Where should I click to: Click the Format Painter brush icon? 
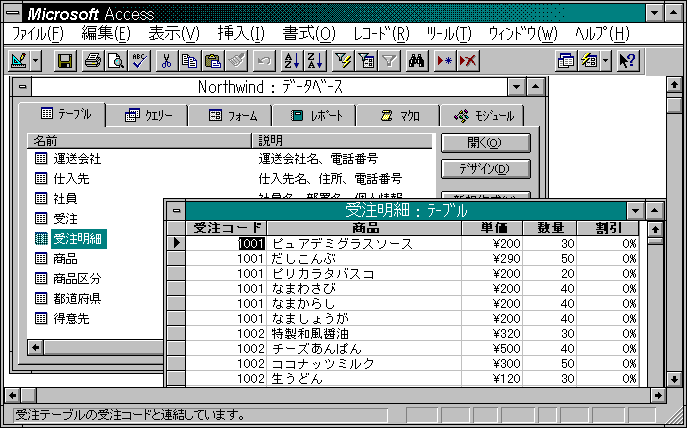[236, 61]
